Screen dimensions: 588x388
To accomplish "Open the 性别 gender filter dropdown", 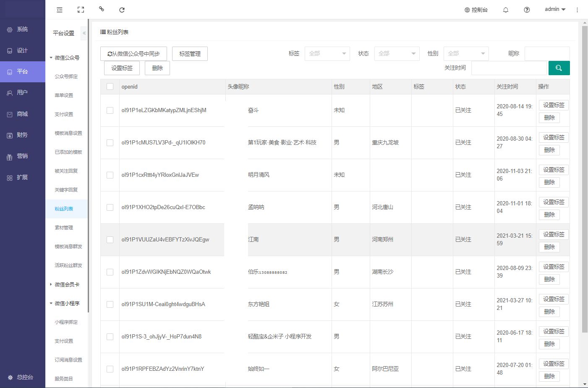I will [466, 54].
